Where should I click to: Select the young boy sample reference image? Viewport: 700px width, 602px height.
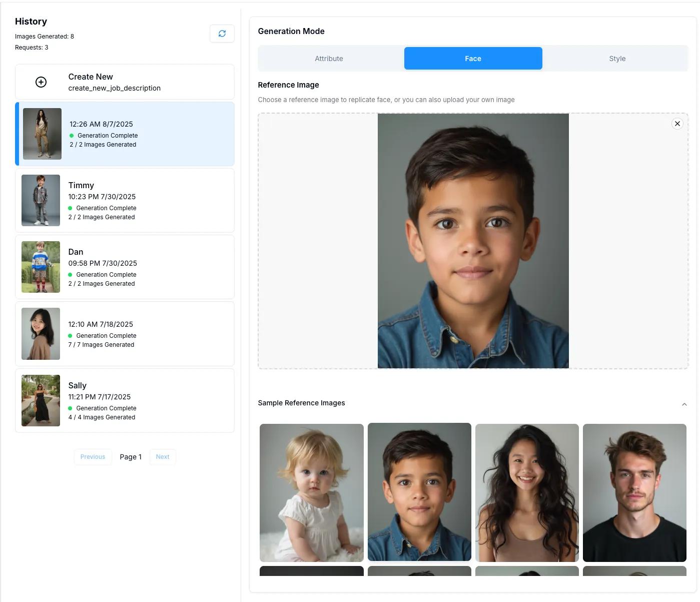pos(419,492)
